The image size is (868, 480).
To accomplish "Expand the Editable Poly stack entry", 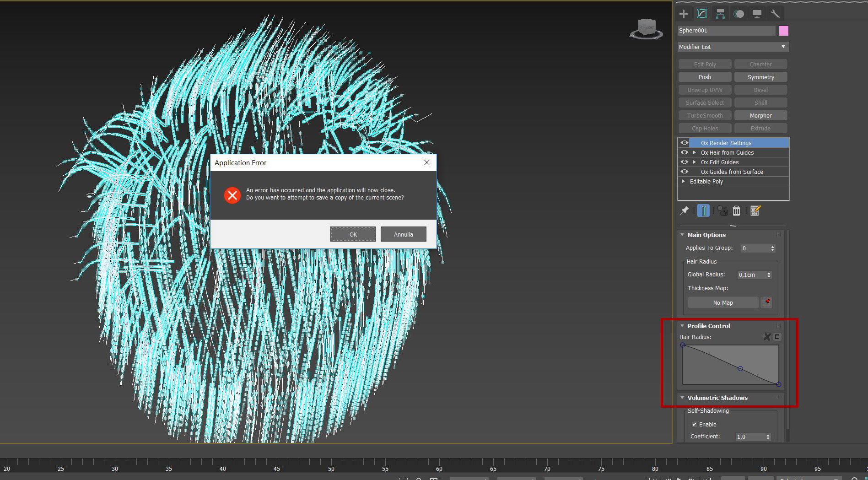I will click(684, 181).
